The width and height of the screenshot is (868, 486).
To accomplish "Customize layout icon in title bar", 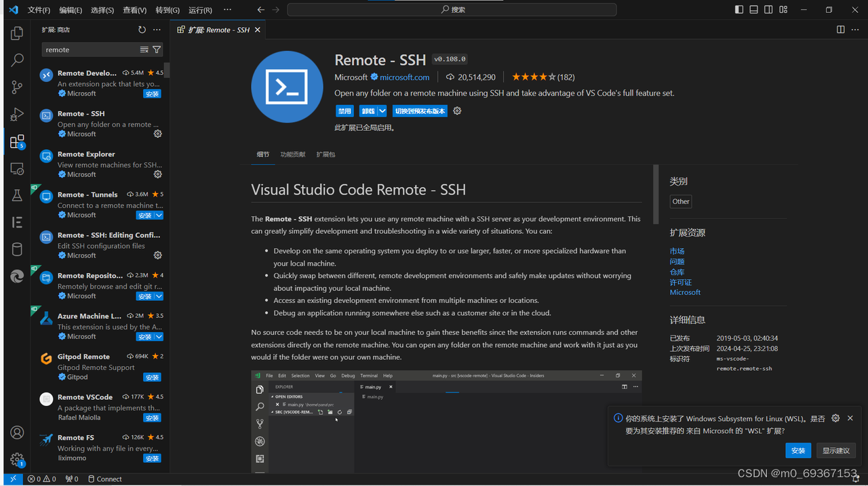I will tap(783, 9).
